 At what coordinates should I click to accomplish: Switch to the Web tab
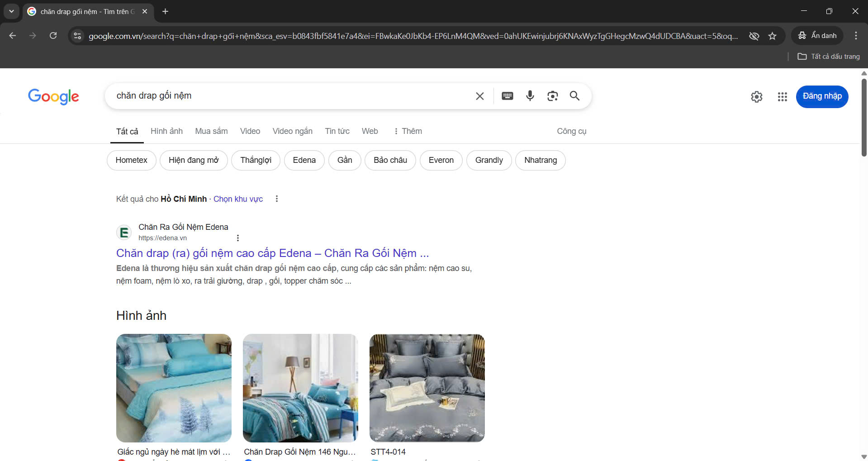coord(370,131)
